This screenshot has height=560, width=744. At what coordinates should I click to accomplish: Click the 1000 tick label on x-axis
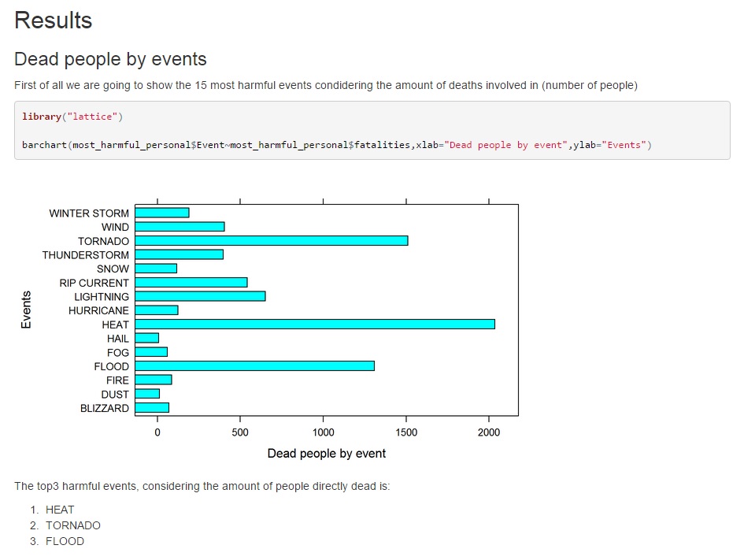pos(323,432)
